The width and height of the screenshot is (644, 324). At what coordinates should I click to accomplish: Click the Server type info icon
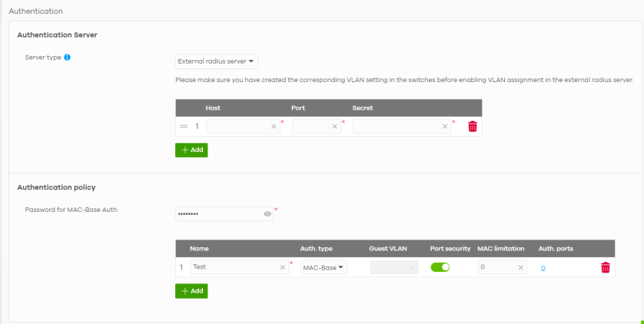[x=68, y=58]
